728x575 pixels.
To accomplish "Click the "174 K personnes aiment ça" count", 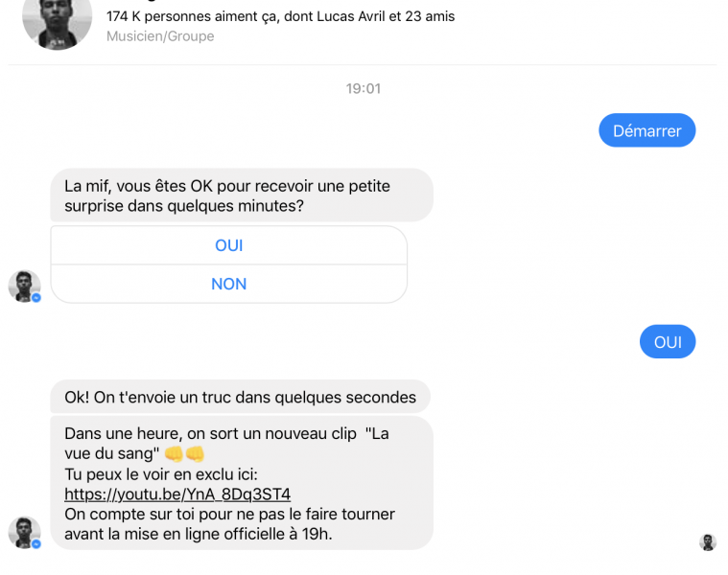I will 192,16.
